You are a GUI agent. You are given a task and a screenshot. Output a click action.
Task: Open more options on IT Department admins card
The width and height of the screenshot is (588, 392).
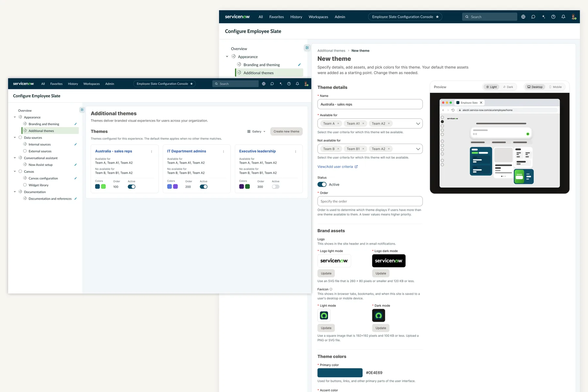tap(223, 152)
